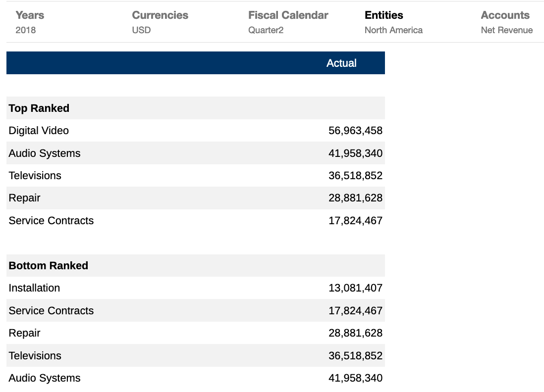
Task: Open the Years dimension selector
Action: [30, 15]
